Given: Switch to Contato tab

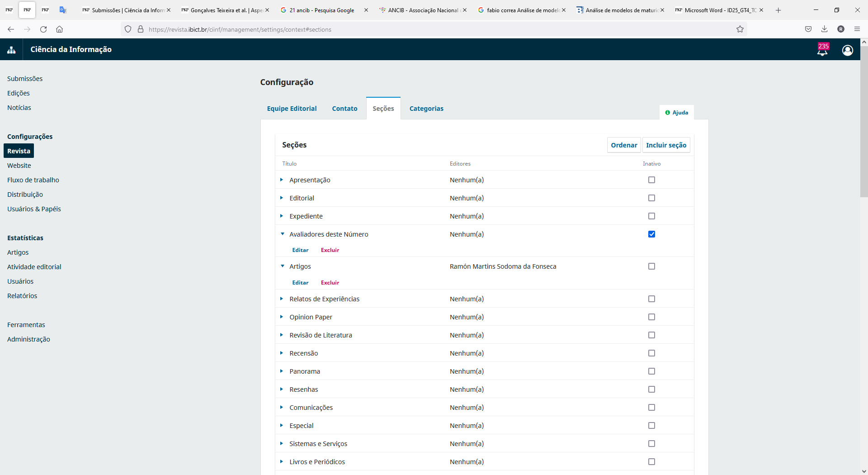Looking at the screenshot, I should 344,109.
